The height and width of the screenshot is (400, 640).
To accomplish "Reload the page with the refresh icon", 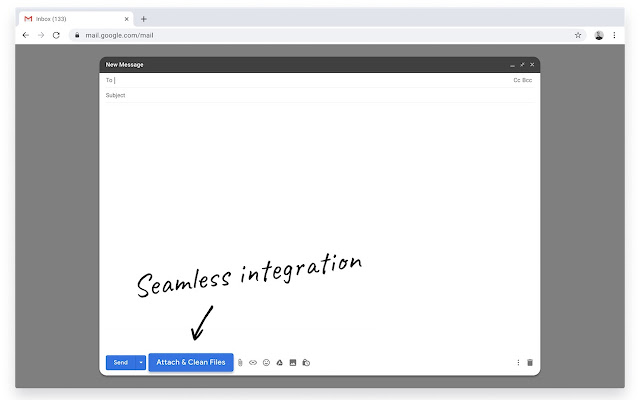I will click(56, 36).
